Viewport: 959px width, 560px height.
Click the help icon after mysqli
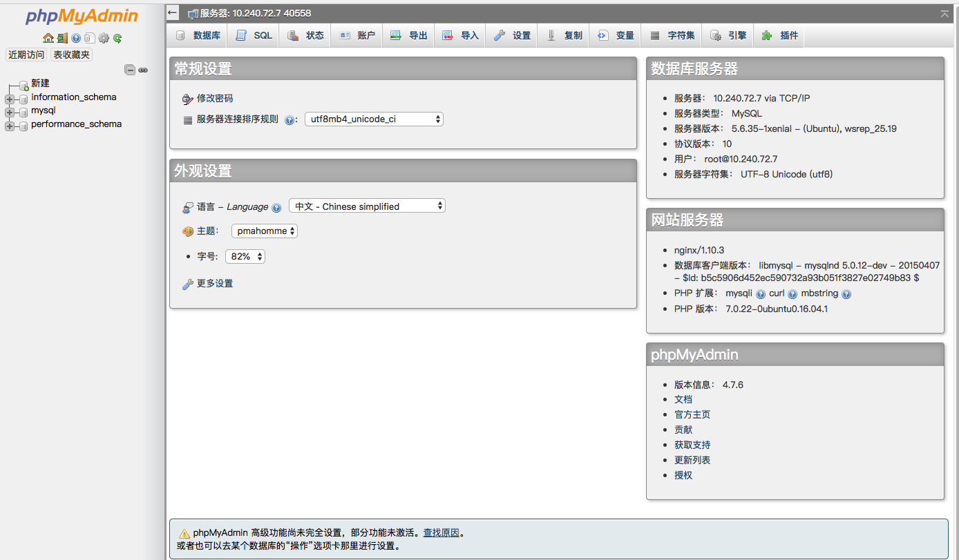point(761,294)
